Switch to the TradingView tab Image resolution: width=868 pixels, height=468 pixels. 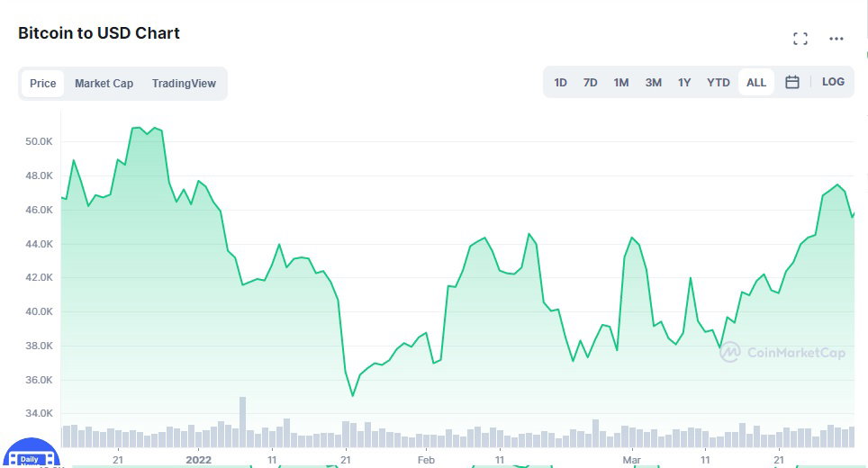click(x=184, y=84)
